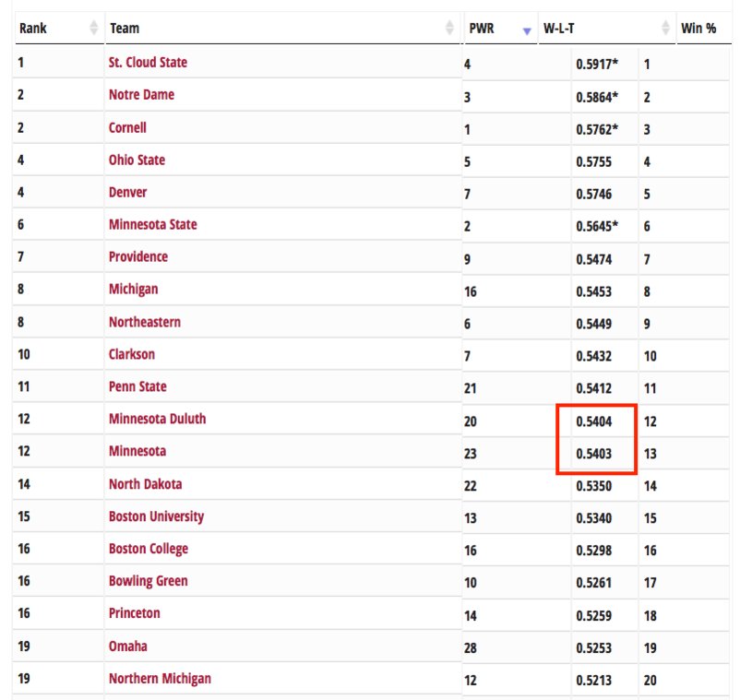Open the Northeastern team link
740x700 pixels.
144,322
